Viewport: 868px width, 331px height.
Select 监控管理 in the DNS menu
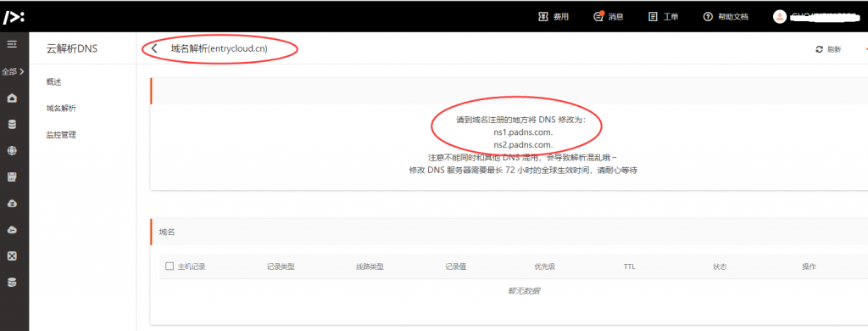61,134
